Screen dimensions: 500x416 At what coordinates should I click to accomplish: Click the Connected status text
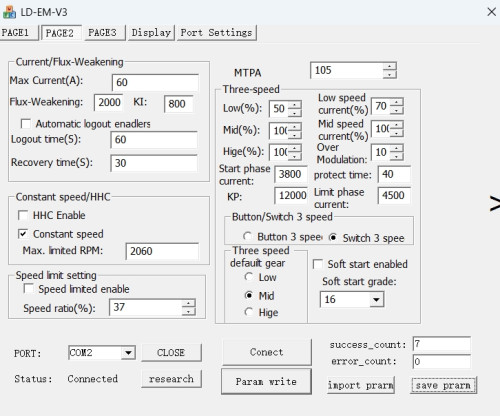point(92,379)
